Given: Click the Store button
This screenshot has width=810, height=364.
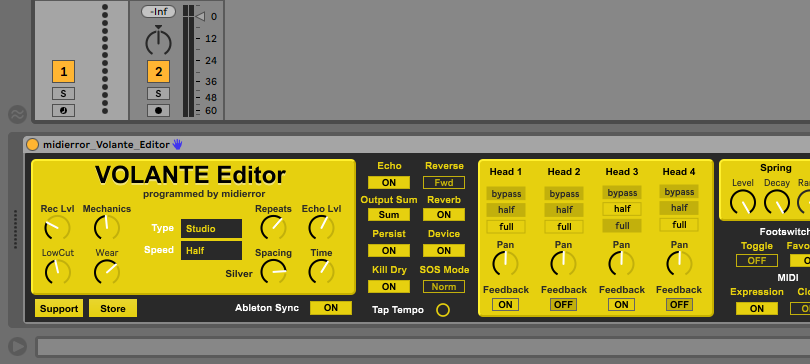Looking at the screenshot, I should pyautogui.click(x=113, y=308).
